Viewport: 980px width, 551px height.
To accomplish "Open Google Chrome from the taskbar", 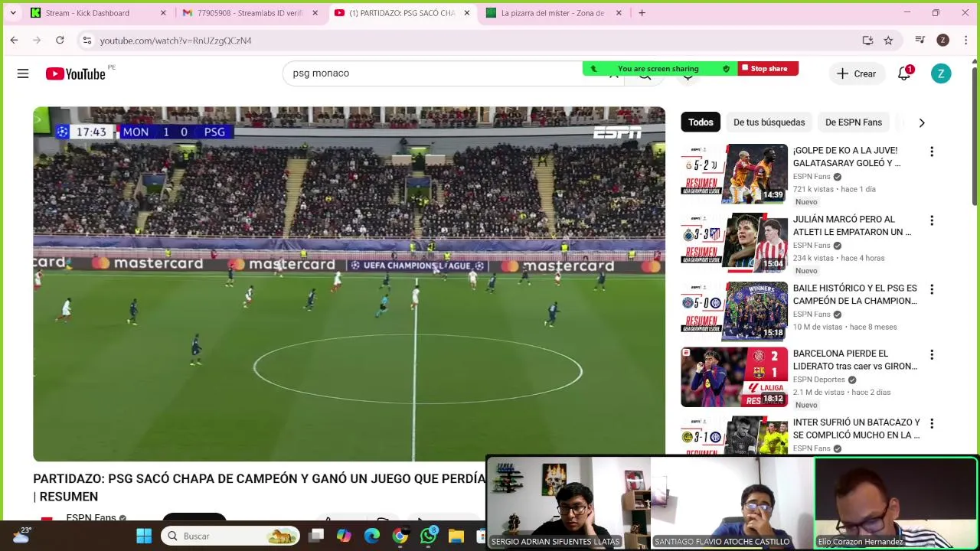I will tap(400, 536).
